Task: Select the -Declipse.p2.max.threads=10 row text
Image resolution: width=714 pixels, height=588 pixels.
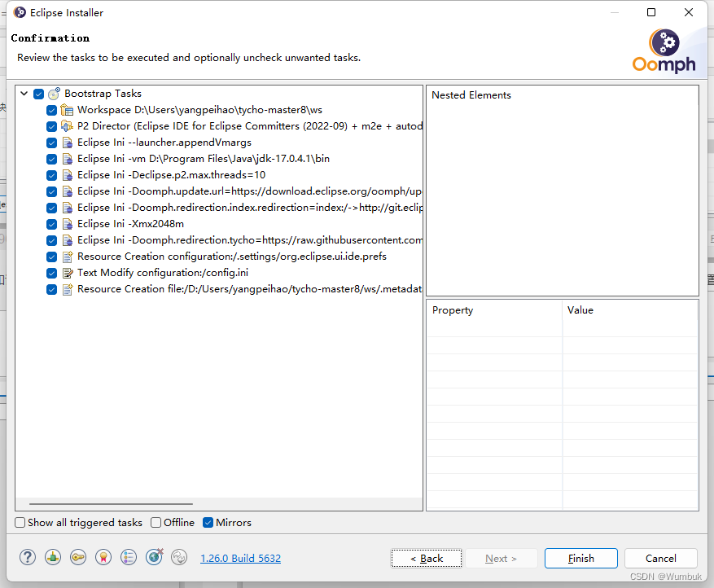Action: click(x=171, y=175)
